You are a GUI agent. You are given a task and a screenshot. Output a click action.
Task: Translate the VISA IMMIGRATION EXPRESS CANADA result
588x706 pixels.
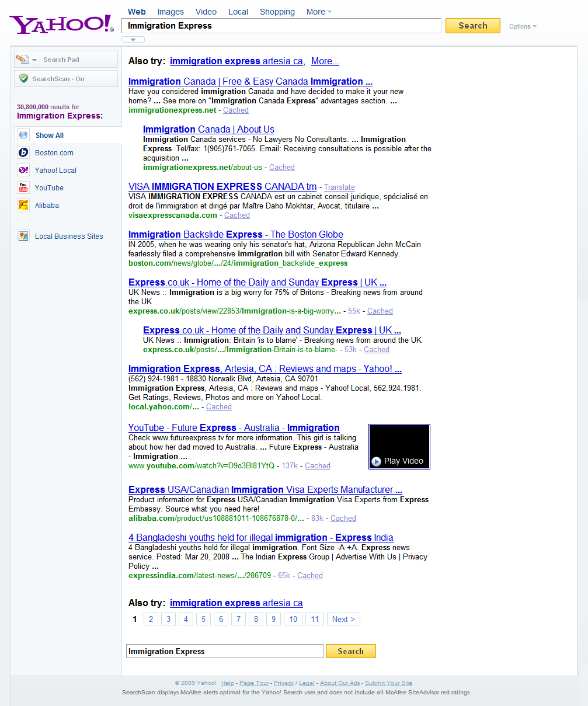coord(339,187)
